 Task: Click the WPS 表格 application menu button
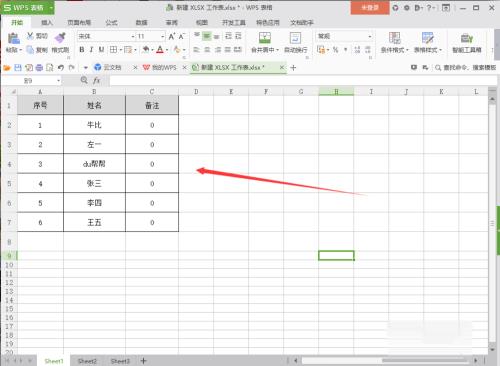(x=27, y=7)
